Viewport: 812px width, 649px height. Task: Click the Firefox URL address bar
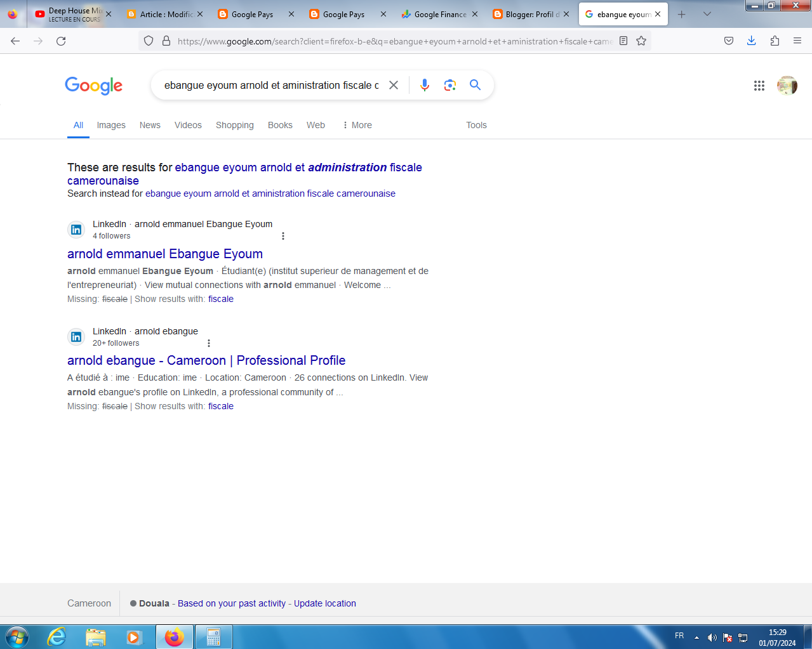(395, 41)
